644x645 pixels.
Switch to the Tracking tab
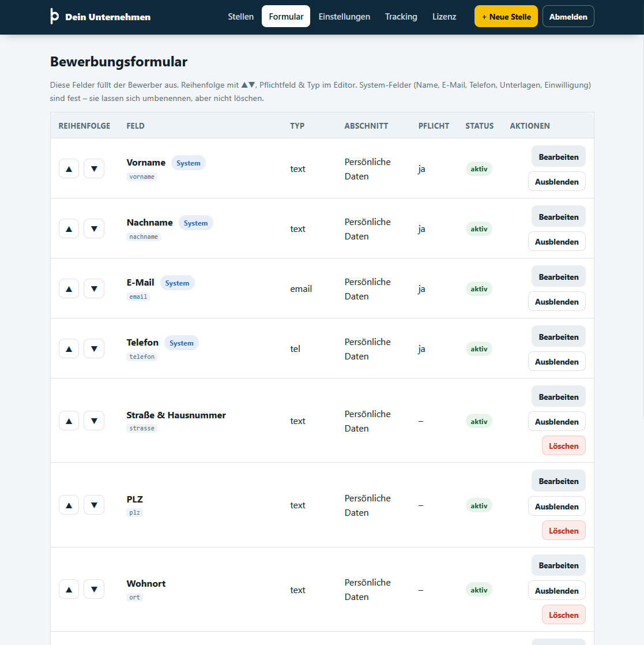(x=401, y=17)
